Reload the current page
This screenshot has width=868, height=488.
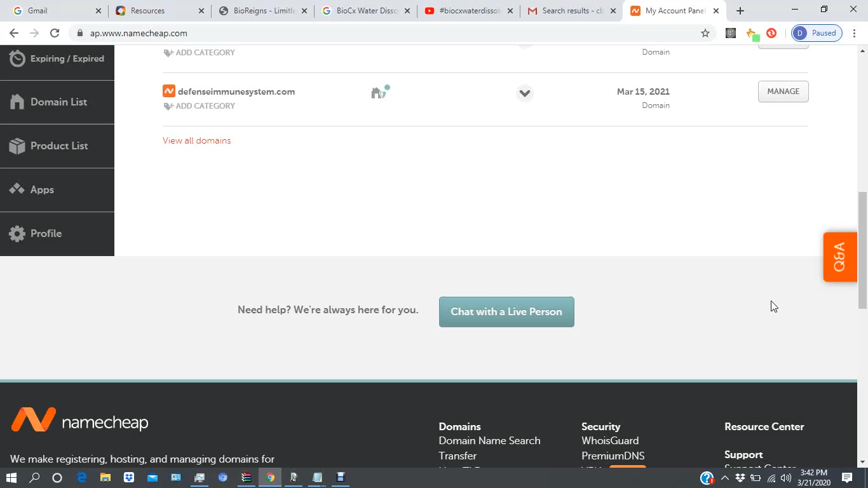click(55, 33)
